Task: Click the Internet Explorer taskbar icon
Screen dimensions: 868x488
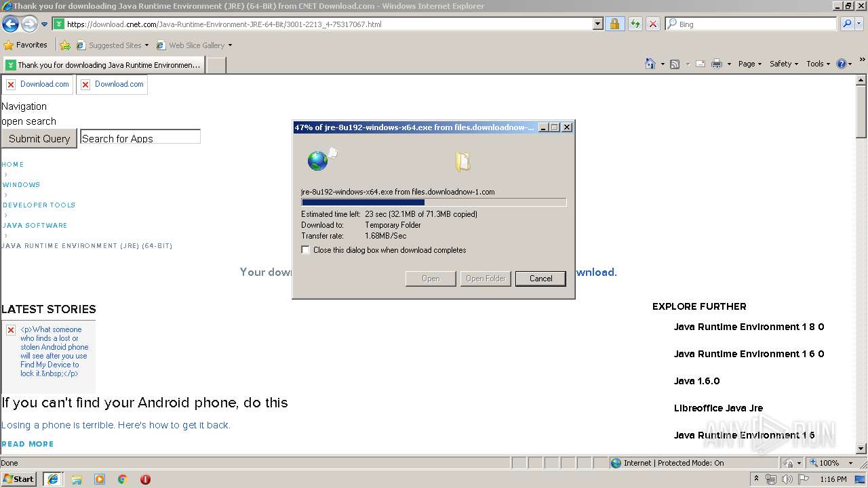Action: [x=53, y=479]
